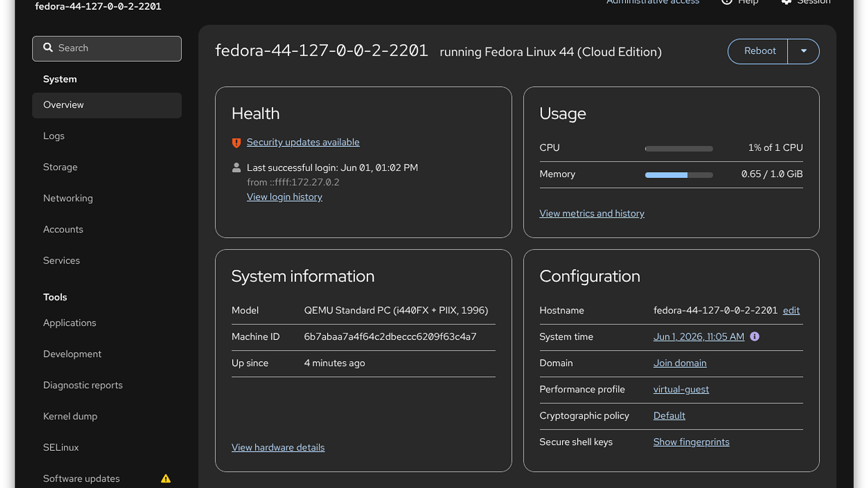Select the 'from ::ffff:172.27.0.2' login source text
Screen dimensions: 868x488
tap(293, 182)
